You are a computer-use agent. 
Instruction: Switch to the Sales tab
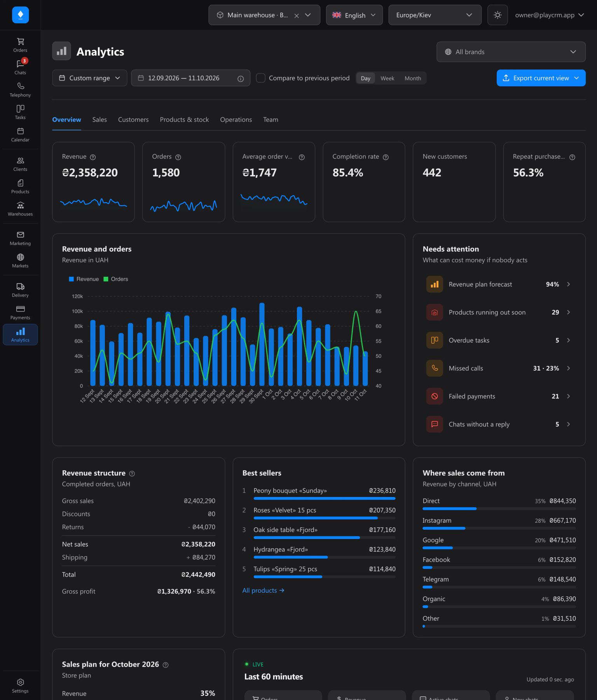[99, 120]
